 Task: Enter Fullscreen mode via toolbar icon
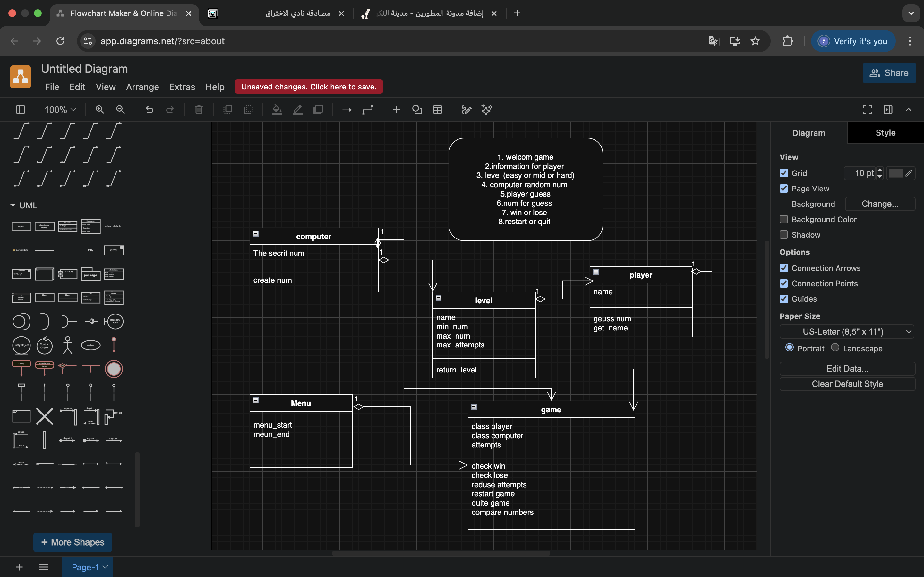coord(867,110)
